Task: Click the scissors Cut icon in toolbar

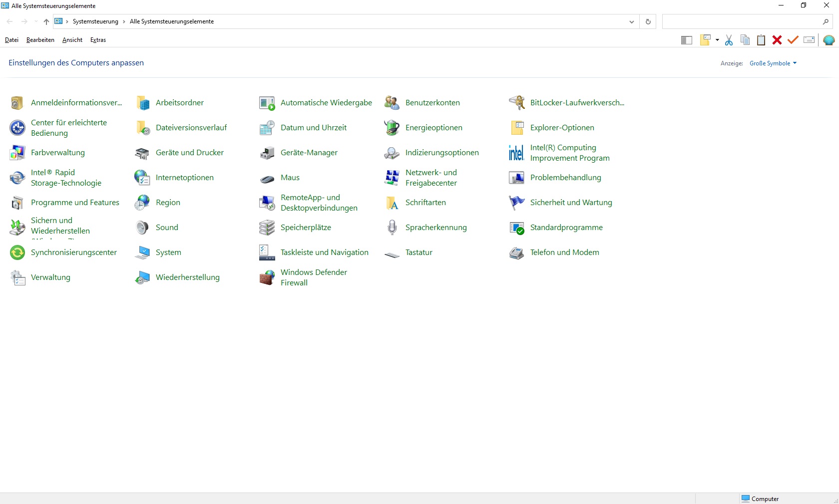Action: tap(729, 40)
